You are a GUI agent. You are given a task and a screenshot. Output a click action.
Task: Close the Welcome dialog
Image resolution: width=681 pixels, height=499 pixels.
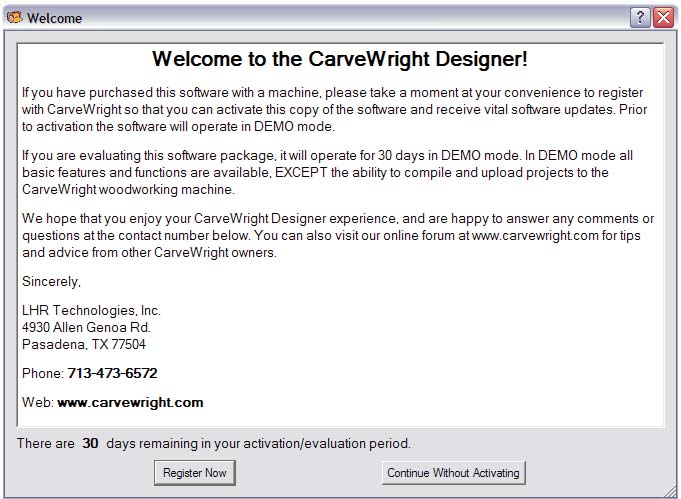[664, 18]
